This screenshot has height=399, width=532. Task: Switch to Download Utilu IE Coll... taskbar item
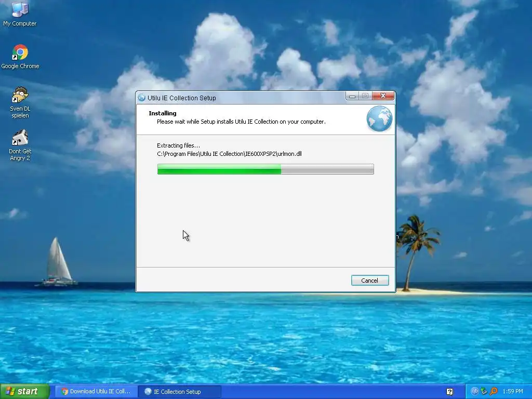click(x=96, y=391)
